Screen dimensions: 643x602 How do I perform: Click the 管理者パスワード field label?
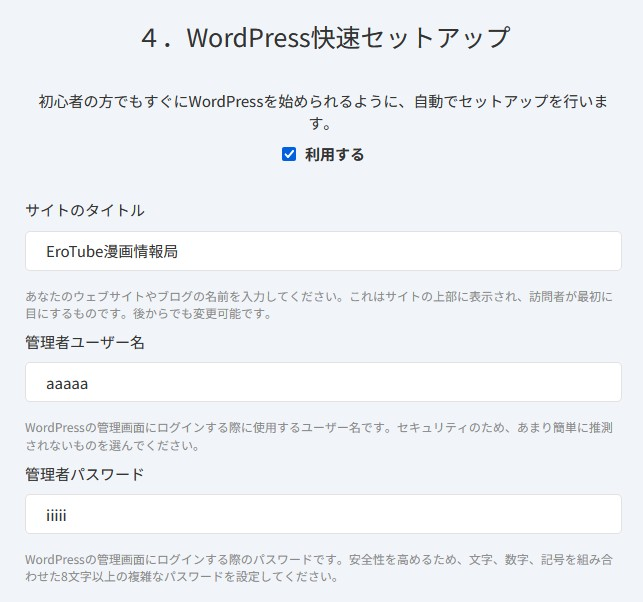pos(85,473)
